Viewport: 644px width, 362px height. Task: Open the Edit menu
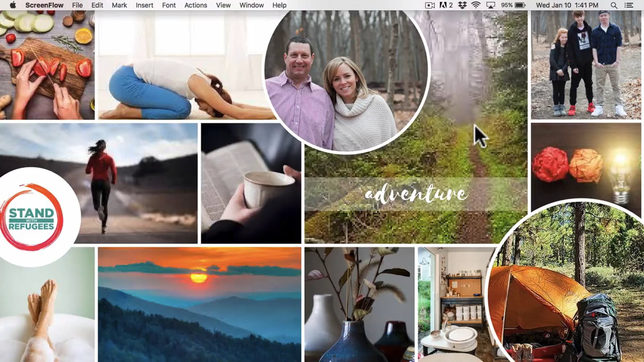click(97, 5)
